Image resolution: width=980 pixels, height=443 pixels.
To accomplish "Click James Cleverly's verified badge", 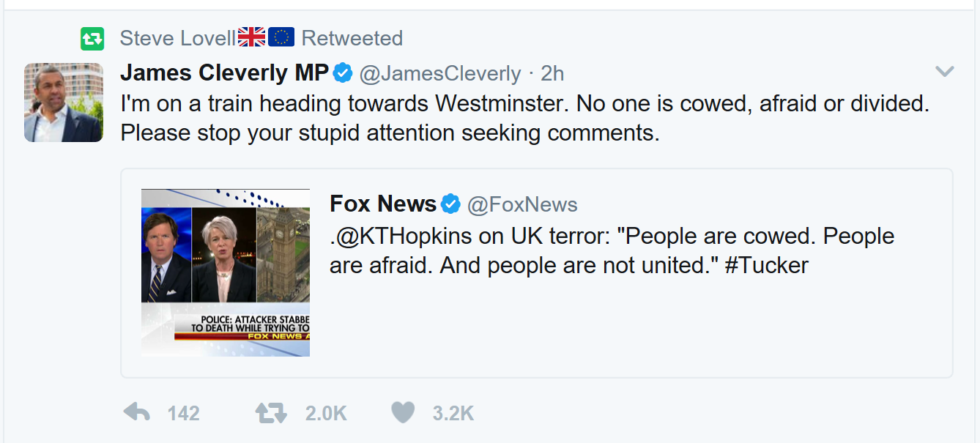I will point(344,73).
